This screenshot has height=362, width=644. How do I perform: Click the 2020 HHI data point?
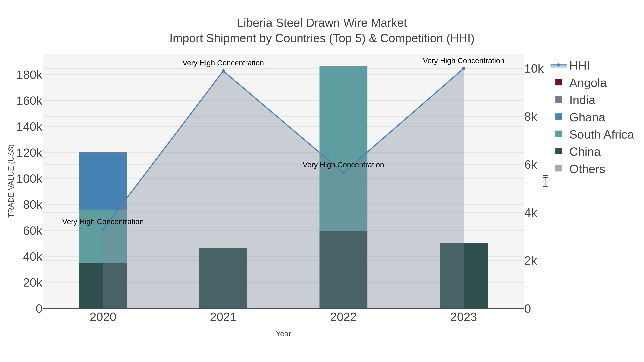[103, 229]
